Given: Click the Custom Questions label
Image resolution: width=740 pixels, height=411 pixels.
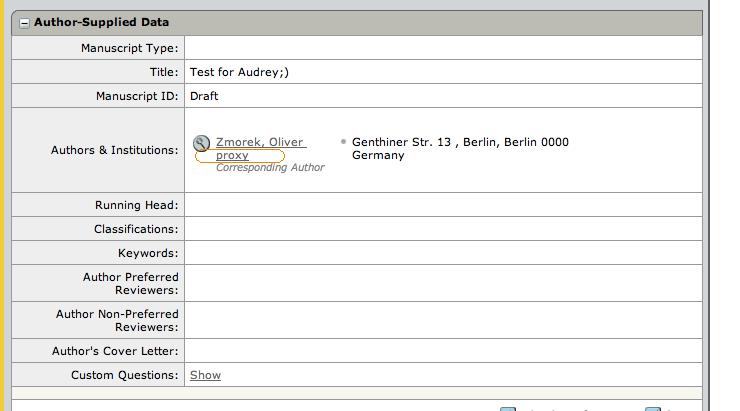Looking at the screenshot, I should pyautogui.click(x=124, y=375).
